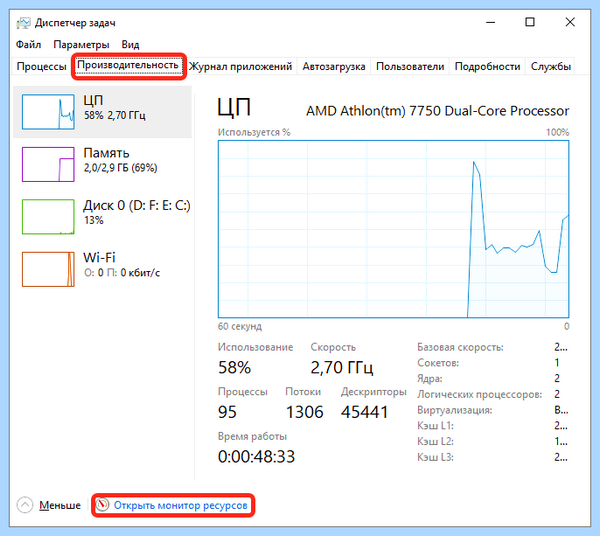The image size is (600, 536).
Task: Maximize the Диспетчер задач window
Action: [530, 22]
